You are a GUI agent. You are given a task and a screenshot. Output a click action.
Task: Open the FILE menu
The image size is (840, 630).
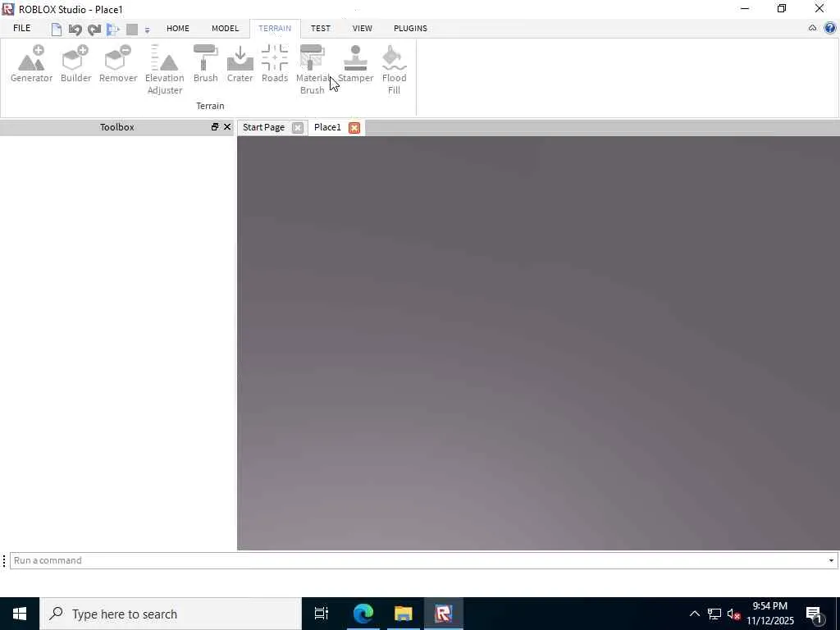[x=22, y=29]
